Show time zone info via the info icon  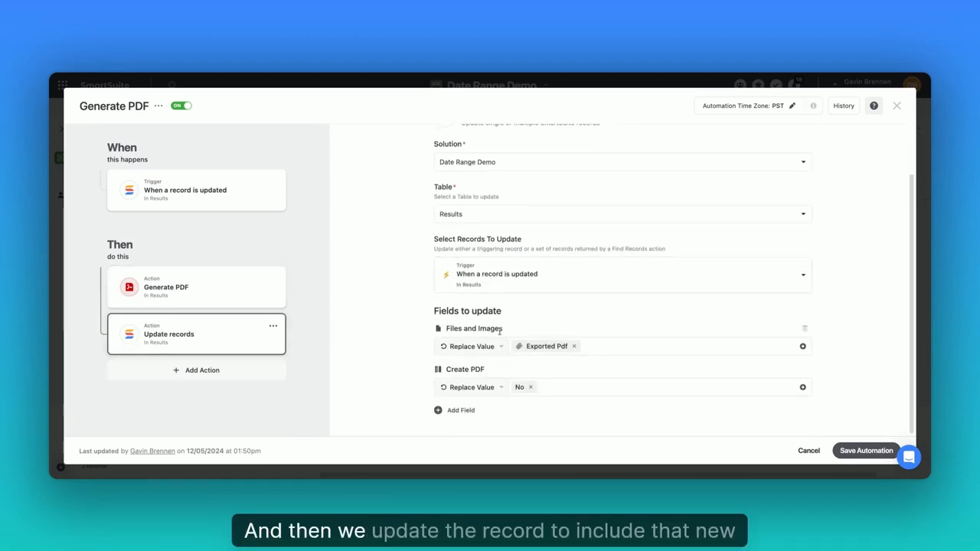click(813, 106)
